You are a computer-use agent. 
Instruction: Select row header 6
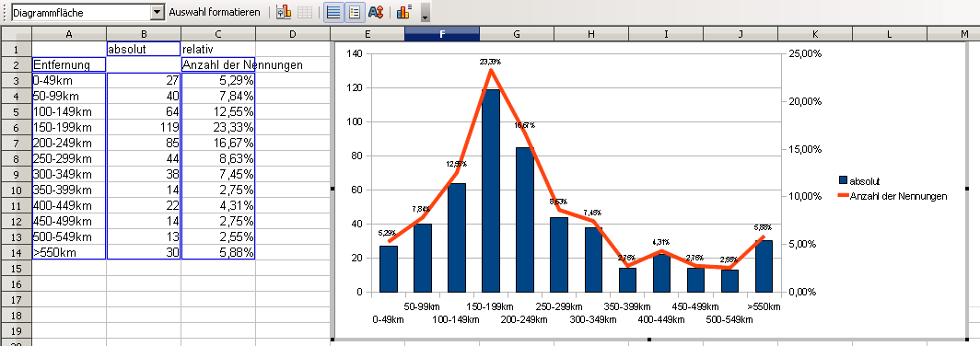point(16,127)
